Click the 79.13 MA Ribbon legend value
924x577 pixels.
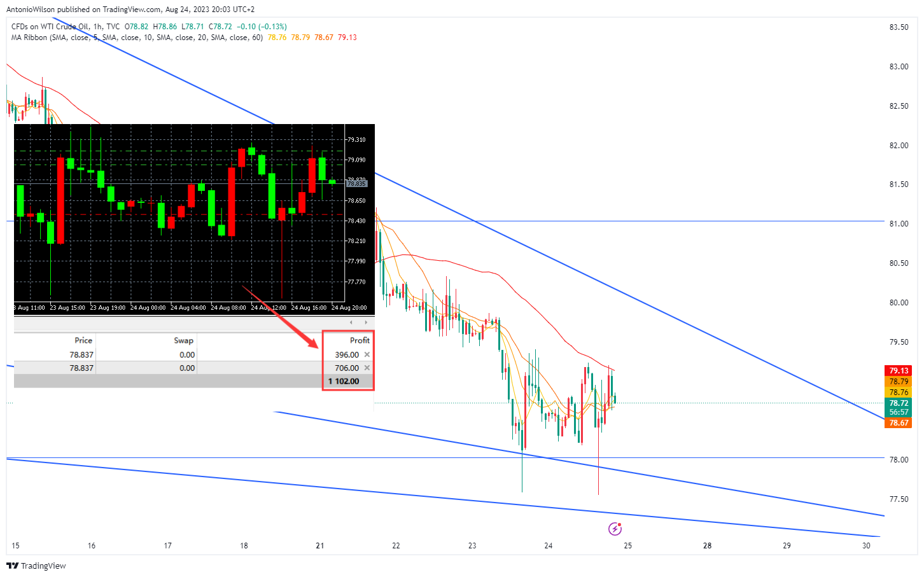click(x=347, y=38)
